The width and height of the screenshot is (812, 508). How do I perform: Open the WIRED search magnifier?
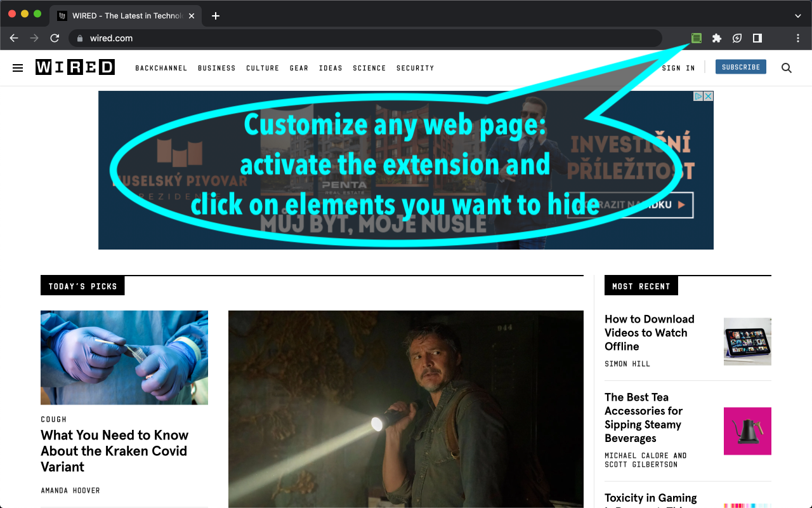(786, 68)
